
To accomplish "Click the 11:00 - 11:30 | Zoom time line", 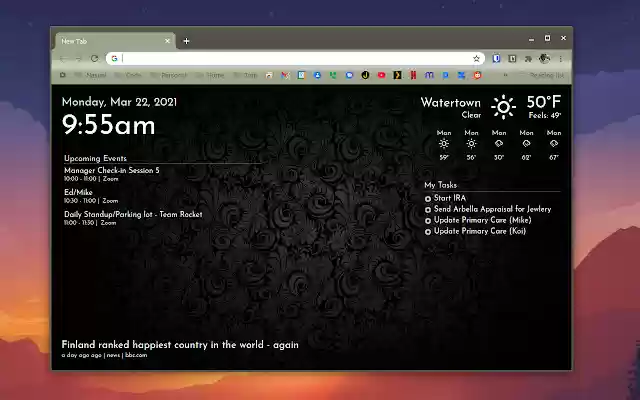I will click(x=90, y=223).
